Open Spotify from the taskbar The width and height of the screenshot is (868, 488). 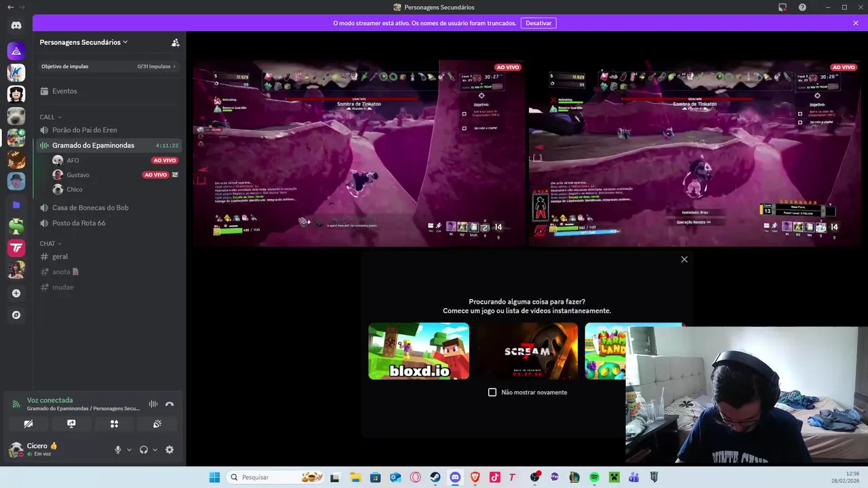(x=595, y=477)
